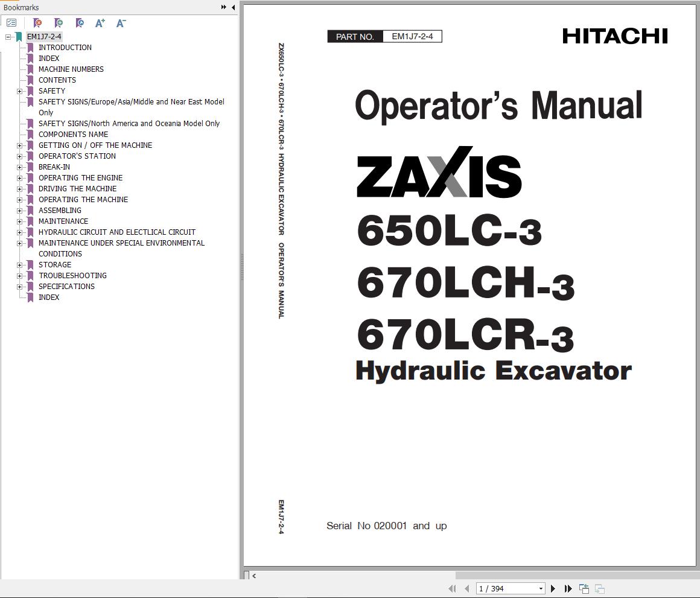Go to the next page
The image size is (700, 598).
553,588
